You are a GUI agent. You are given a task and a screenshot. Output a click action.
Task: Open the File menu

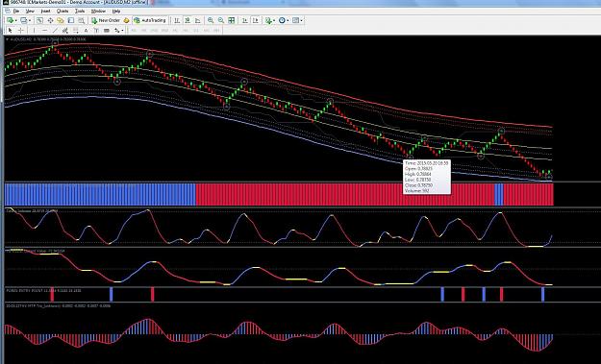pos(16,12)
